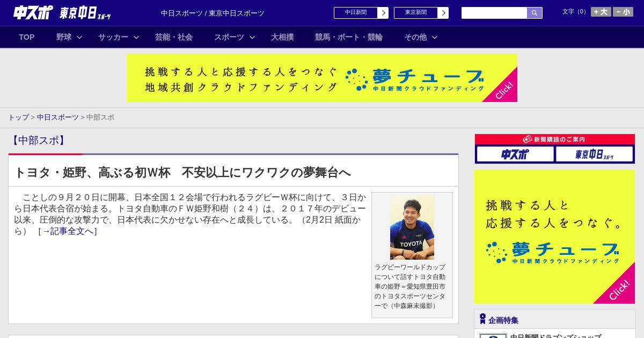
Task: Click the トップ breadcrumb link
Action: [18, 117]
